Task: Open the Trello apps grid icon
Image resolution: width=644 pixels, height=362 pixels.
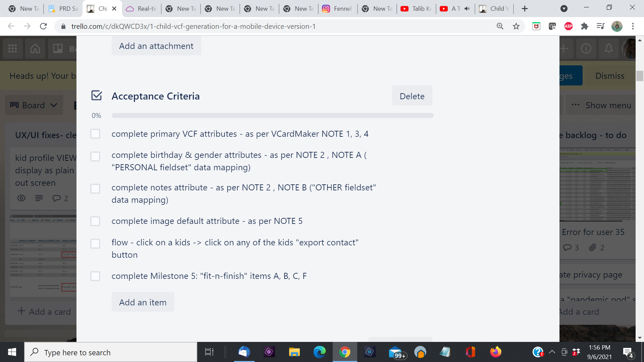Action: pos(13,49)
